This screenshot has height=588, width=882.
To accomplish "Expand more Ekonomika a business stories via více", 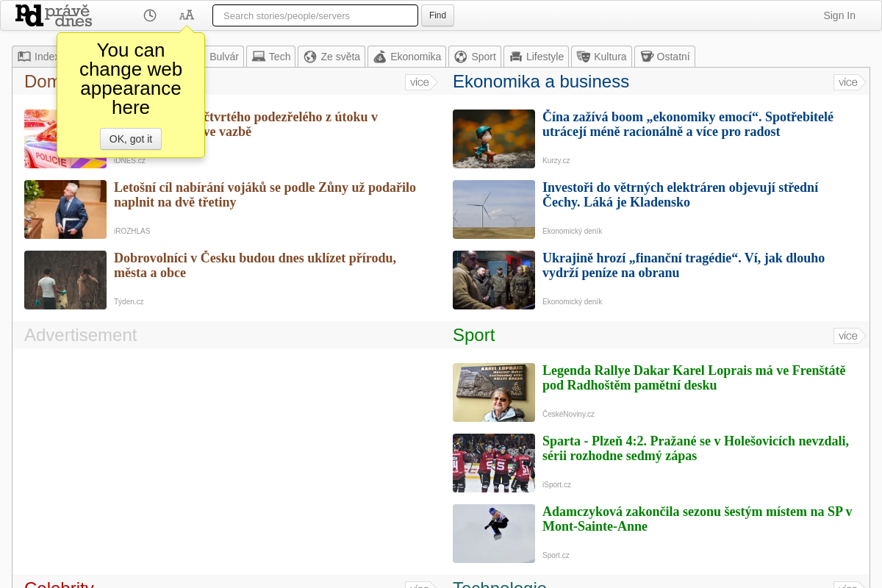I will 848,82.
